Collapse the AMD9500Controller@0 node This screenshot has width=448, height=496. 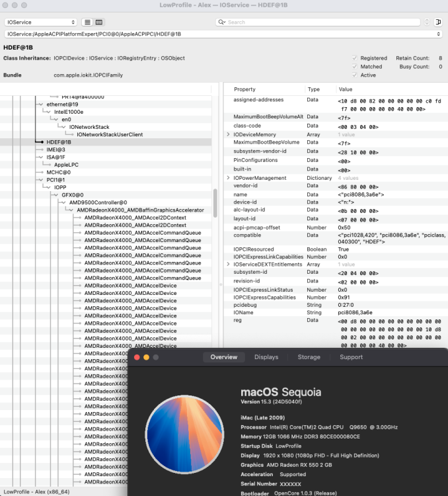(x=63, y=202)
